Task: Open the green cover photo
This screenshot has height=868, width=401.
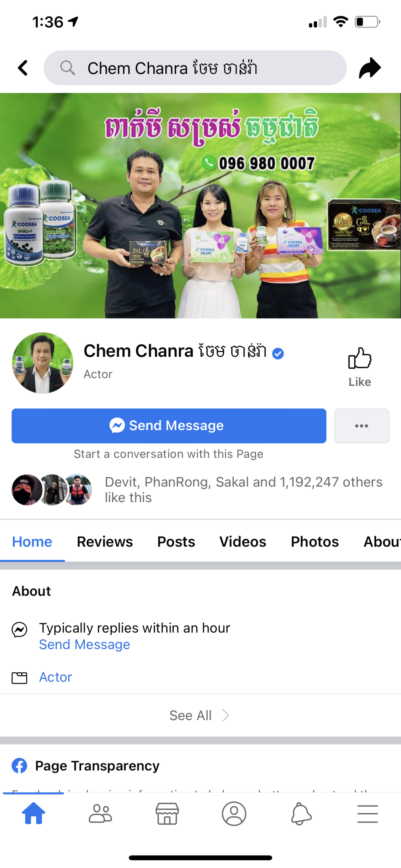Action: pyautogui.click(x=200, y=206)
